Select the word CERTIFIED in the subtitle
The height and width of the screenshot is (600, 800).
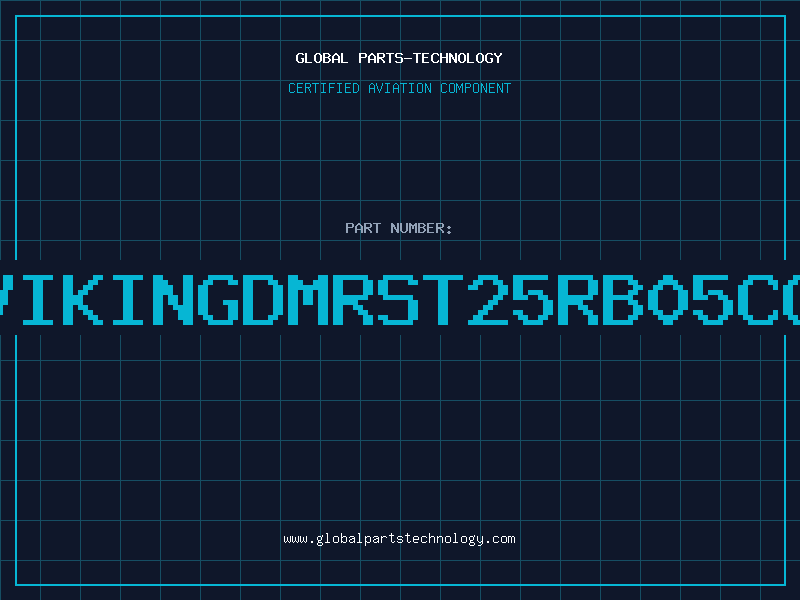click(x=324, y=88)
